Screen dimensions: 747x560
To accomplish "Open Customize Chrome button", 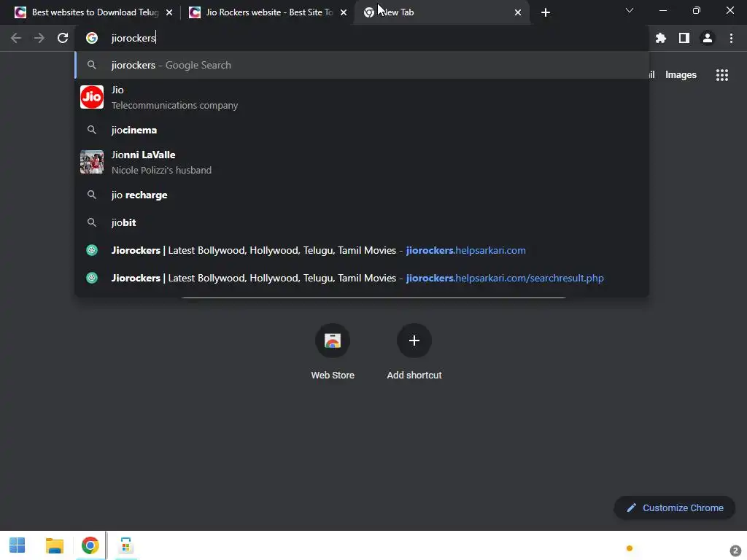I will pyautogui.click(x=675, y=507).
